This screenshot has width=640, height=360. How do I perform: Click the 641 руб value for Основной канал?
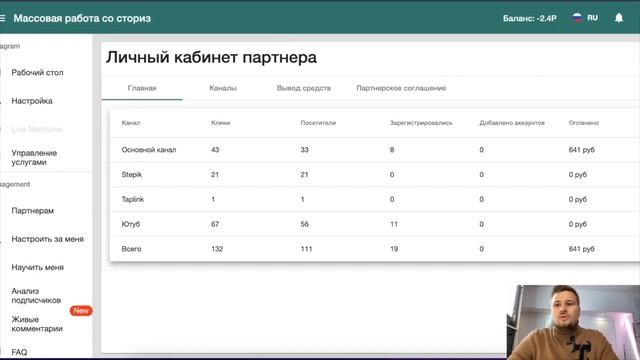pos(582,149)
